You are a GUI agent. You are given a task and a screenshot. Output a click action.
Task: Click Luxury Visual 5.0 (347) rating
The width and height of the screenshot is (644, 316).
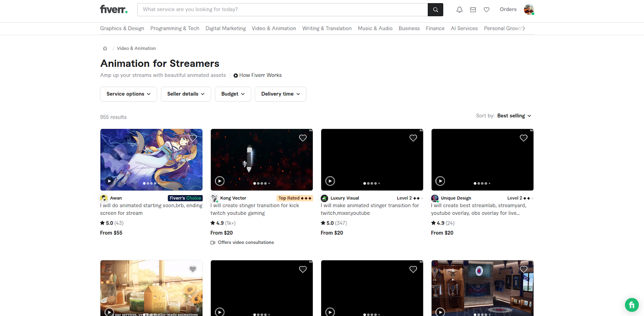pyautogui.click(x=334, y=223)
